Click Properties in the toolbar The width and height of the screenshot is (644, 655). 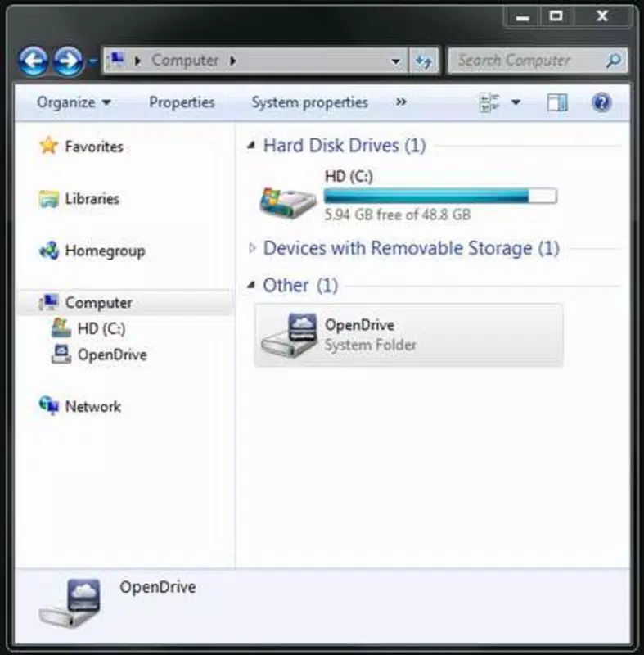coord(182,102)
